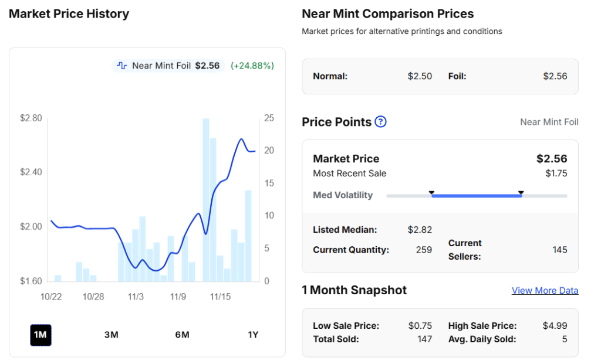Click the blue Med Volatility range bar

[x=476, y=196]
